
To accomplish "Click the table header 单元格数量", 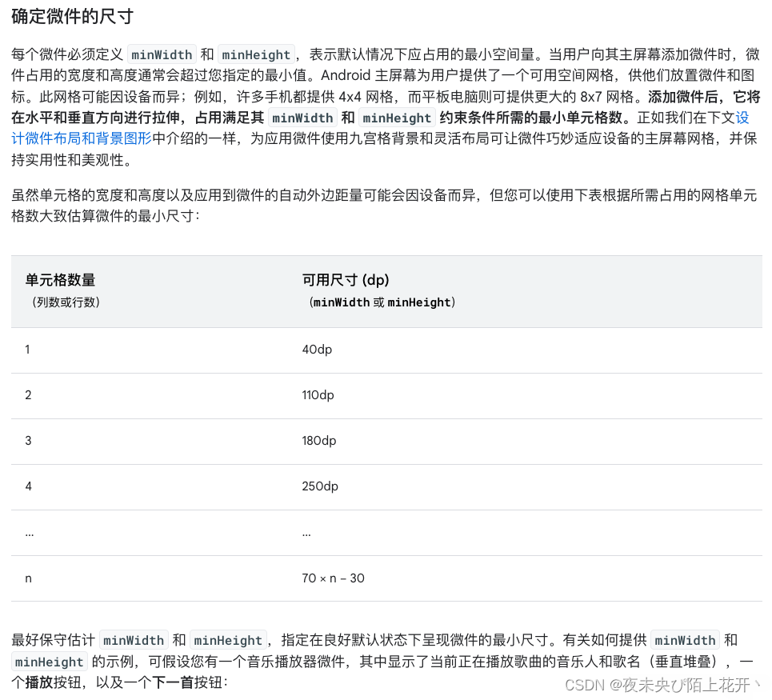I will [x=59, y=280].
